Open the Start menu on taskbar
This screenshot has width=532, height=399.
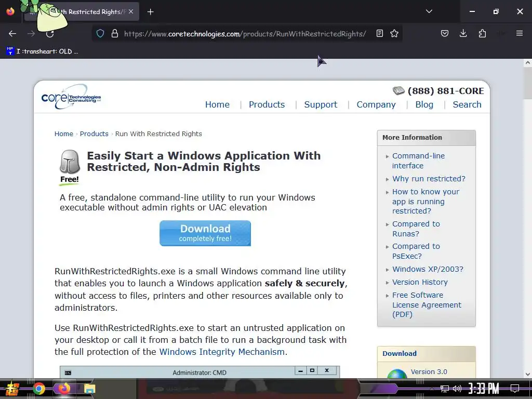(12, 389)
